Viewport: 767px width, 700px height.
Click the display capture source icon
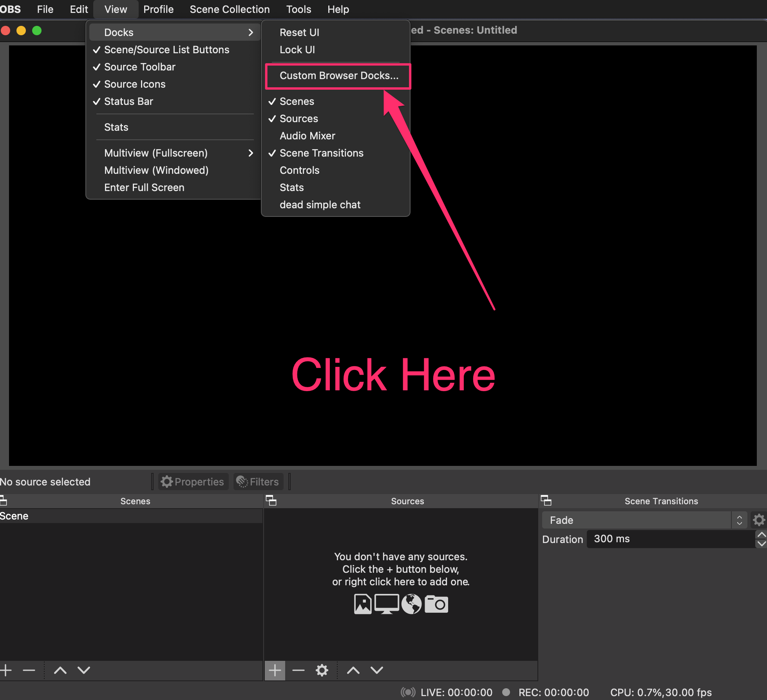click(x=387, y=604)
